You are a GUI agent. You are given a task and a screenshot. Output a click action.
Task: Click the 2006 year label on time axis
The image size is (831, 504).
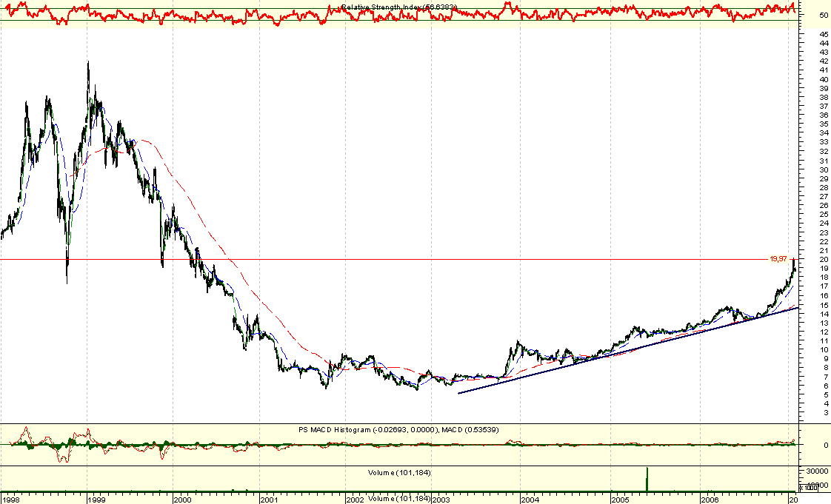(x=710, y=500)
